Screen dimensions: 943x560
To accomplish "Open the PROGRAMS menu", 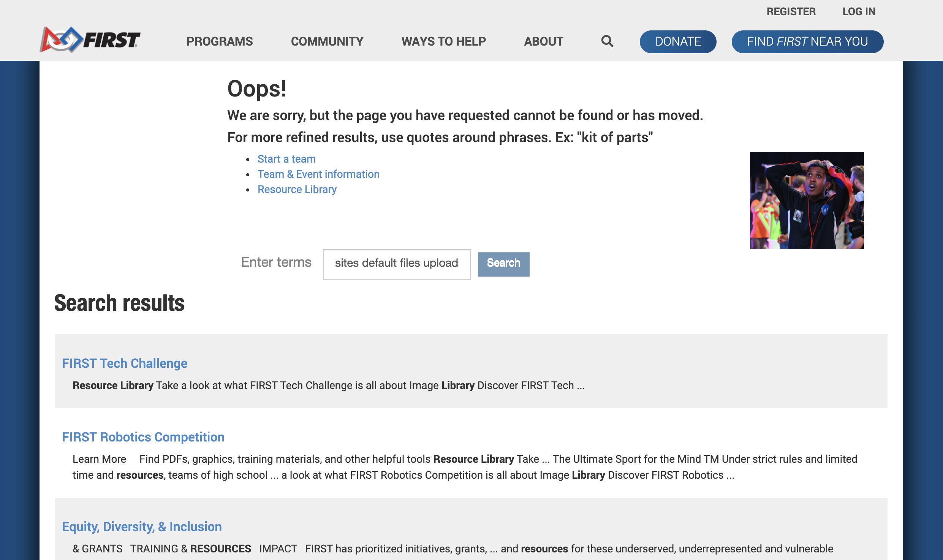I will tap(220, 41).
